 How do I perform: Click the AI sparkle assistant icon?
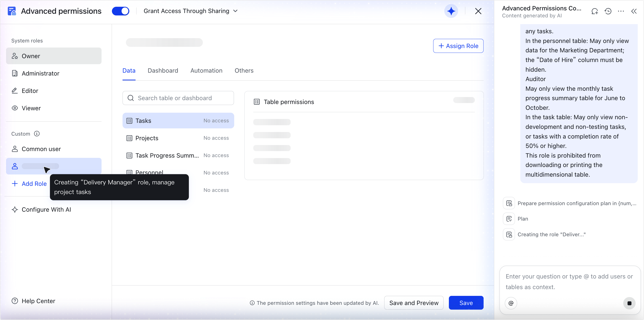pos(451,11)
